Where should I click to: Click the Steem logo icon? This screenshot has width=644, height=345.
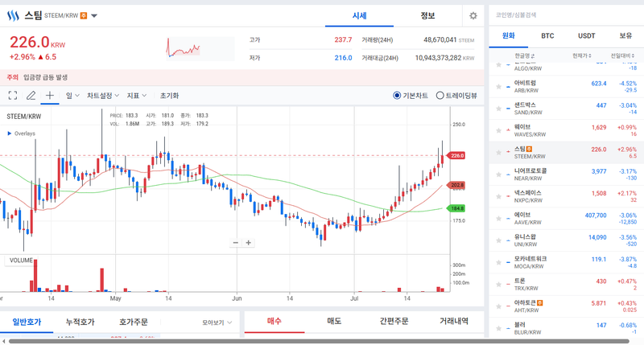[x=13, y=15]
